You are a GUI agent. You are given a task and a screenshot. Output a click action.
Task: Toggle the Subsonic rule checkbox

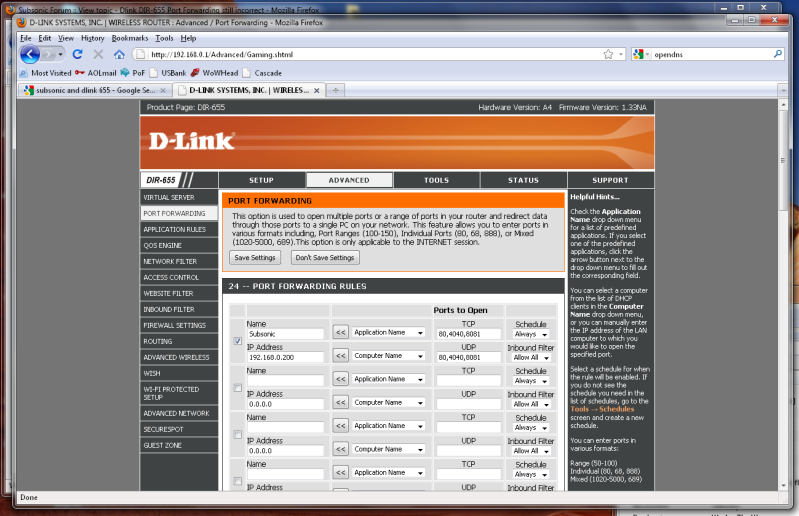(237, 341)
